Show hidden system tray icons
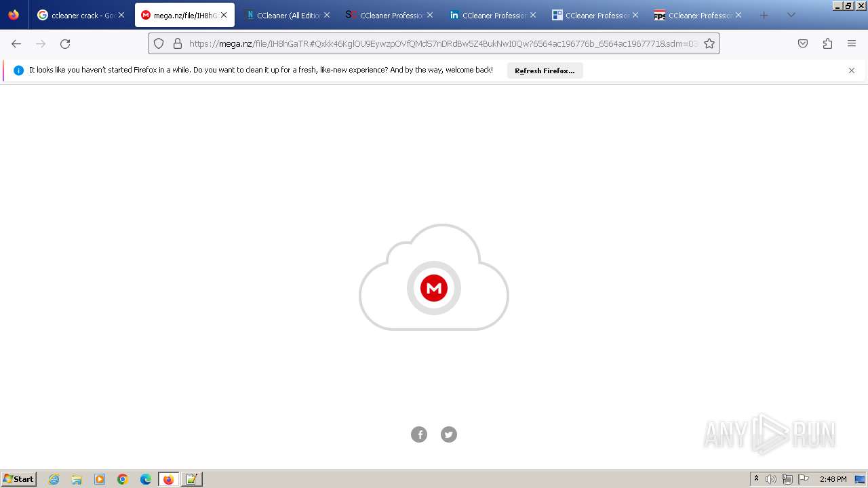 coord(757,479)
